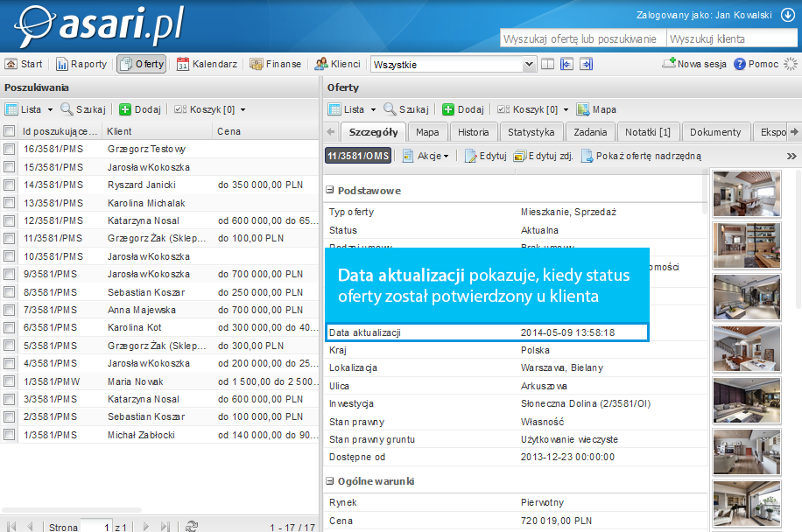Open the Wszystkie filter combo box
This screenshot has height=532, width=802.
[453, 65]
